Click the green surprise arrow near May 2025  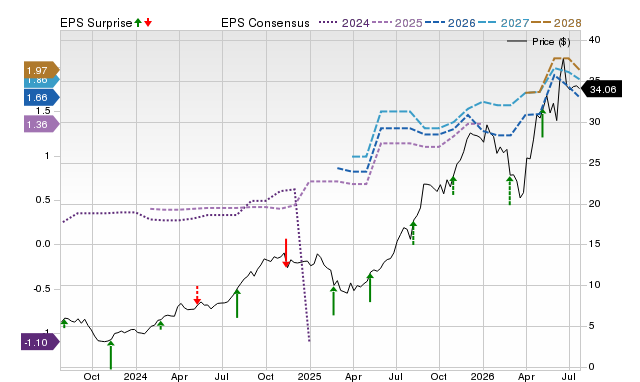pyautogui.click(x=370, y=288)
